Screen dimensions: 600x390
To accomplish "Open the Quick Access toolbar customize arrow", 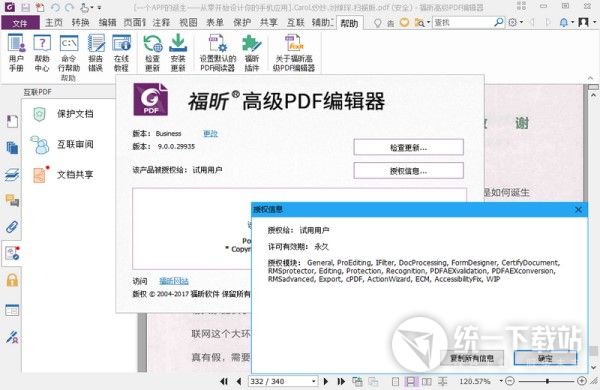I will [99, 7].
